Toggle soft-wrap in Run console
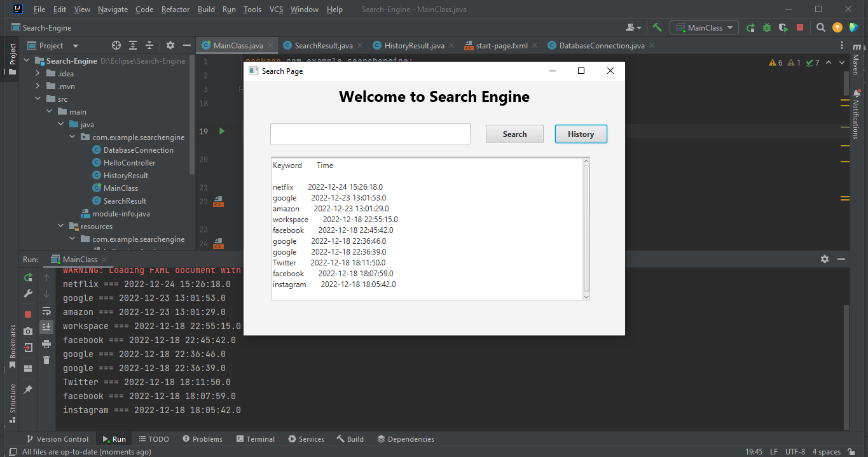The height and width of the screenshot is (457, 868). [46, 311]
